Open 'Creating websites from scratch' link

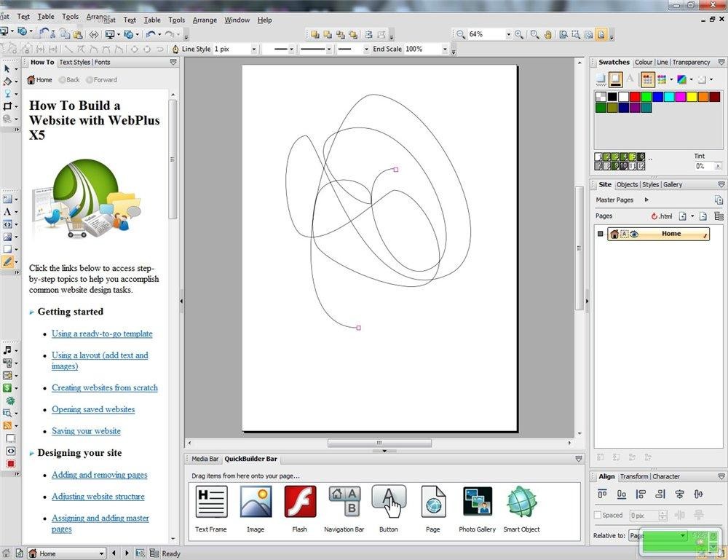click(105, 387)
